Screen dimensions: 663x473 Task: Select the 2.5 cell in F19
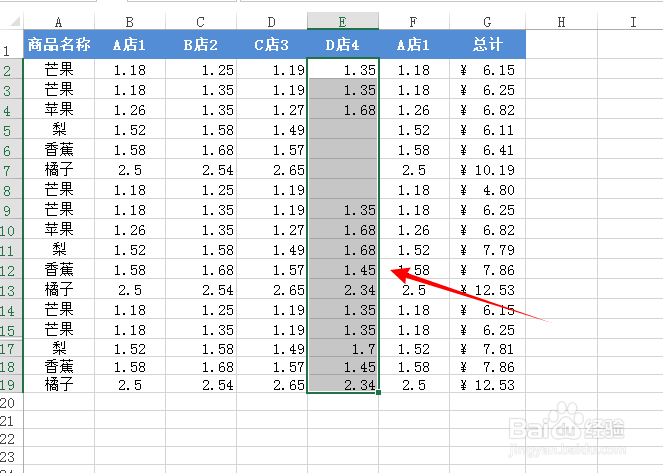[x=414, y=384]
